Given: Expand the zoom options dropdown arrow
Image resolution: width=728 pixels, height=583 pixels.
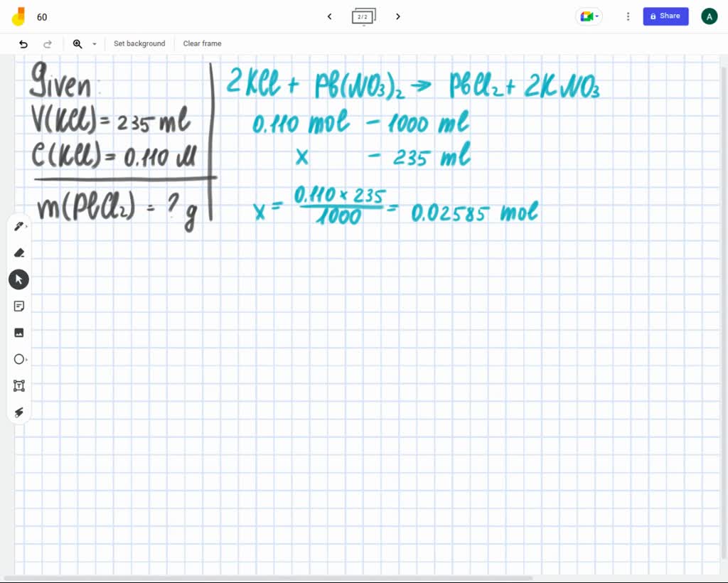Looking at the screenshot, I should tap(95, 44).
